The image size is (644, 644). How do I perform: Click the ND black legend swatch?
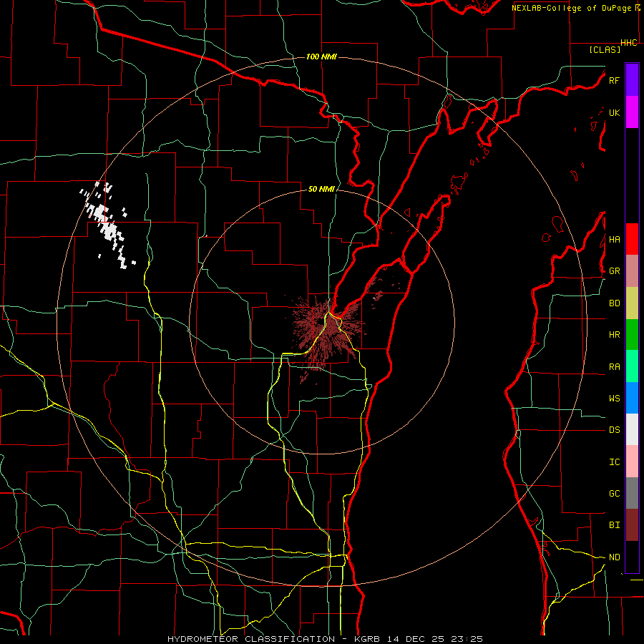(x=632, y=557)
